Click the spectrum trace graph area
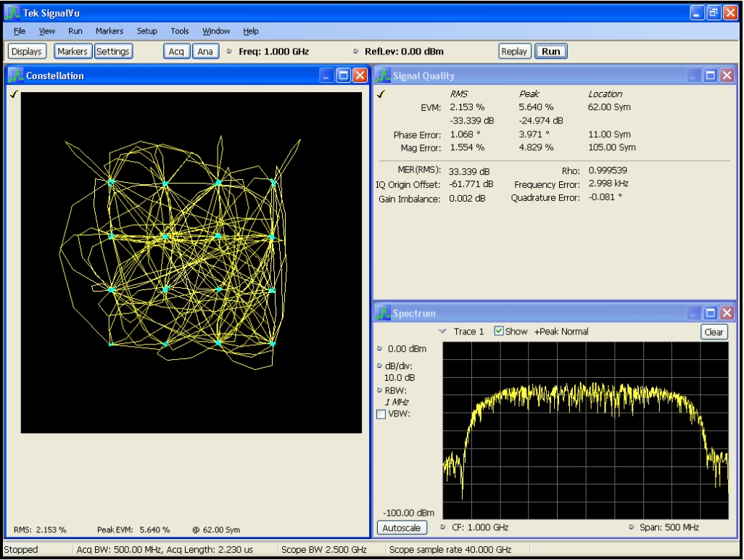 pos(585,430)
